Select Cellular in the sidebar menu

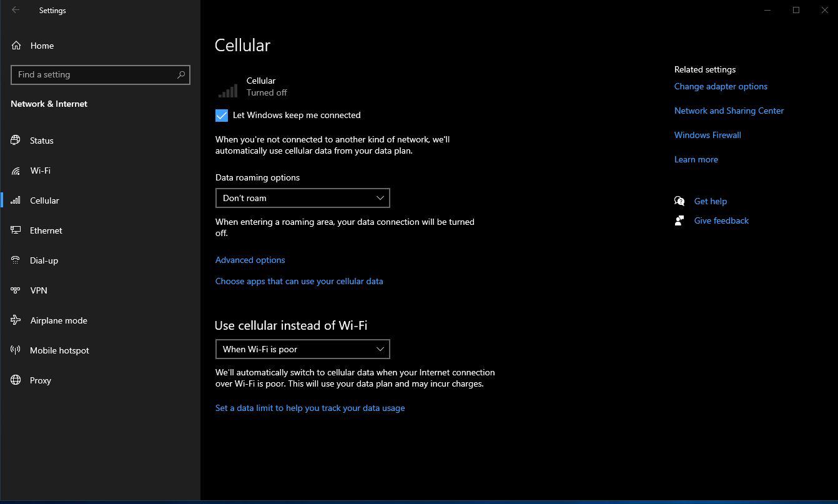point(44,200)
